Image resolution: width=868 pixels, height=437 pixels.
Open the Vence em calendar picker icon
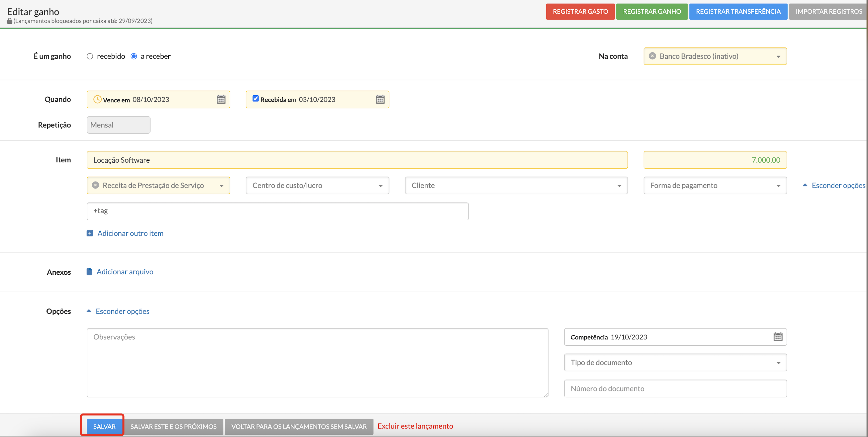click(221, 99)
